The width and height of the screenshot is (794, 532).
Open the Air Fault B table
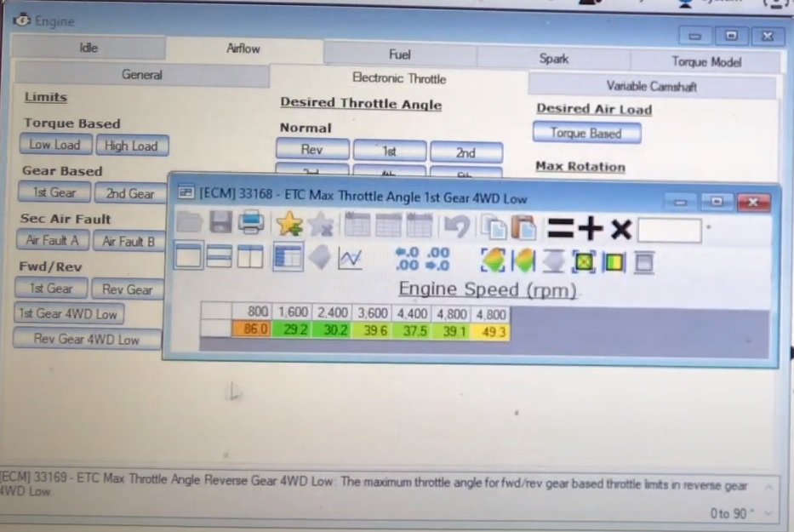(x=129, y=242)
